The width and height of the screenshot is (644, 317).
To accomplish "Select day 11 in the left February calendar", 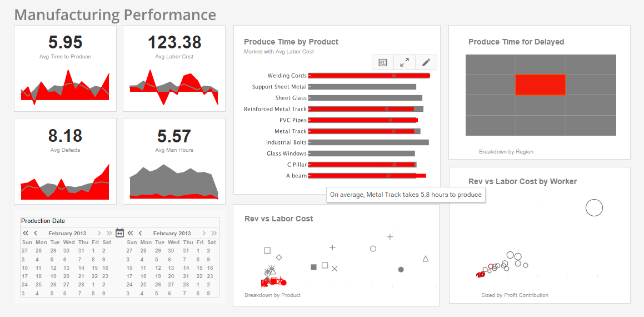I will click(38, 268).
